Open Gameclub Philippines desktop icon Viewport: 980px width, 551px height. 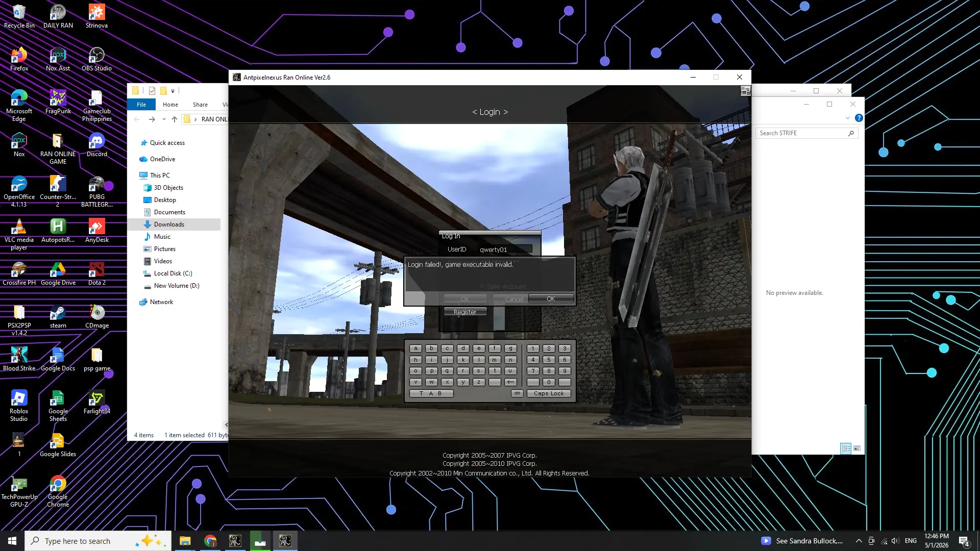96,106
